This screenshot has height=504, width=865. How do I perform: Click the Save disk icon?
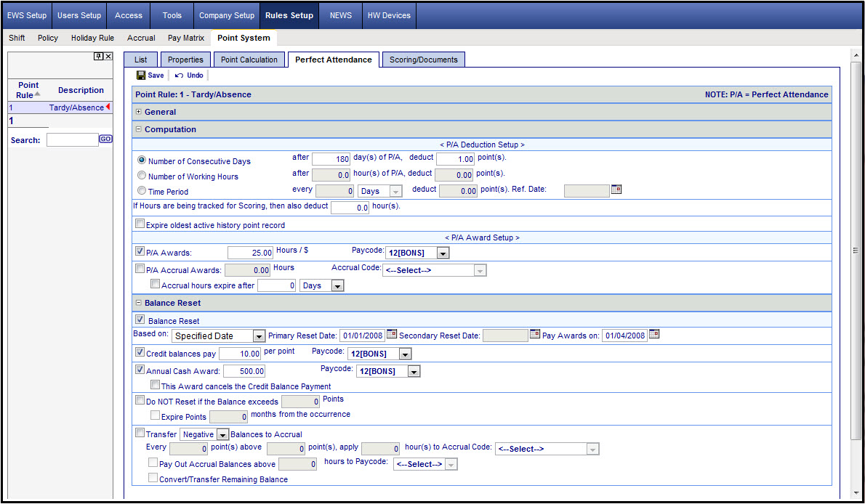click(x=141, y=76)
